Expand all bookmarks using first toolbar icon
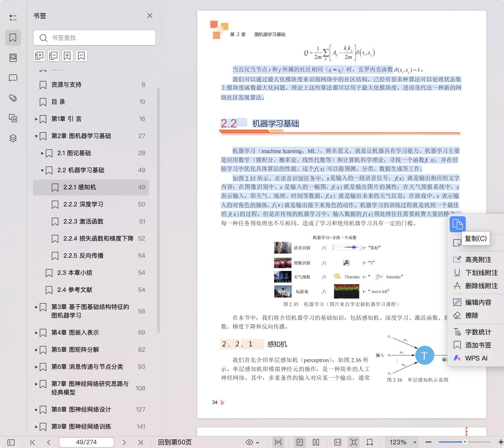Viewport: 504px width, 448px height. click(x=39, y=56)
